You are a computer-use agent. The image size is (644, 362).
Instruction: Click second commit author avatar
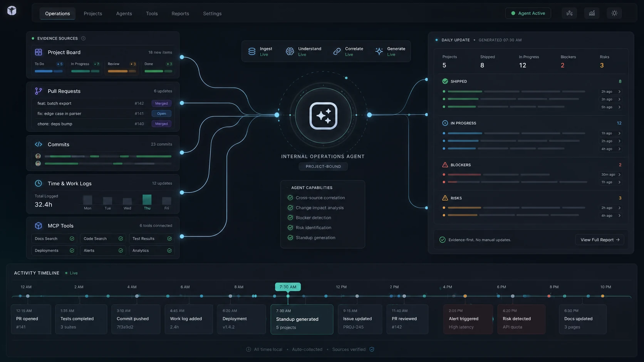pos(38,163)
